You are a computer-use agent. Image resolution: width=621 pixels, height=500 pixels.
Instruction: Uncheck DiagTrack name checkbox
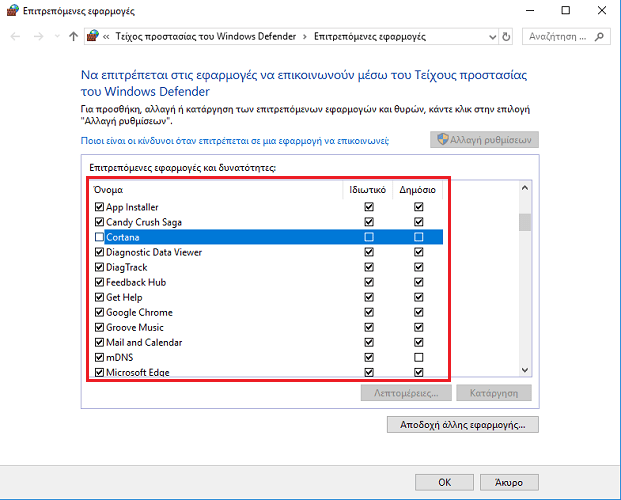coord(99,267)
